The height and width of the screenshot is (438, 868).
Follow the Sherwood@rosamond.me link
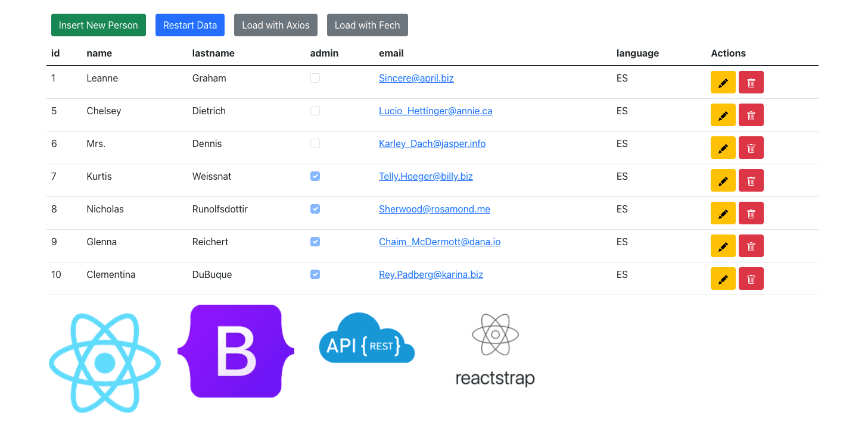click(x=434, y=209)
